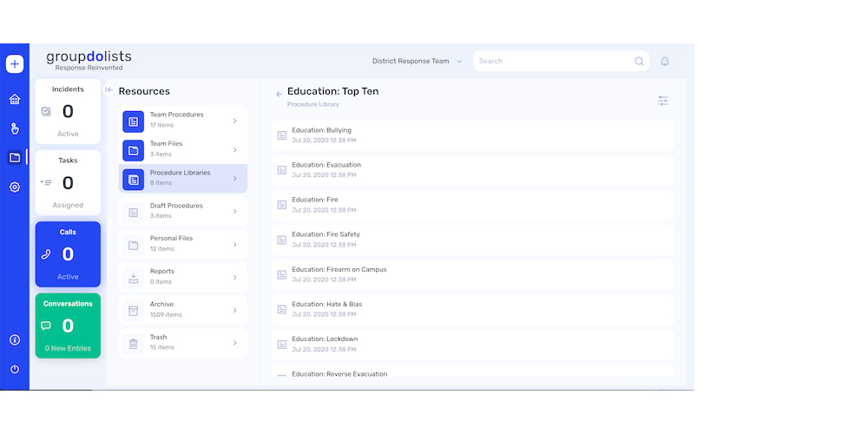Open Education: Hate & Bias procedure

473,310
